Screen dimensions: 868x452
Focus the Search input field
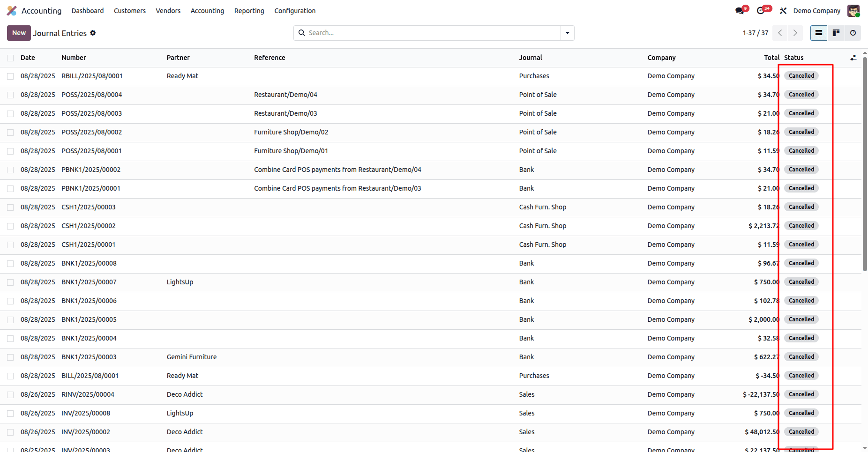point(431,33)
